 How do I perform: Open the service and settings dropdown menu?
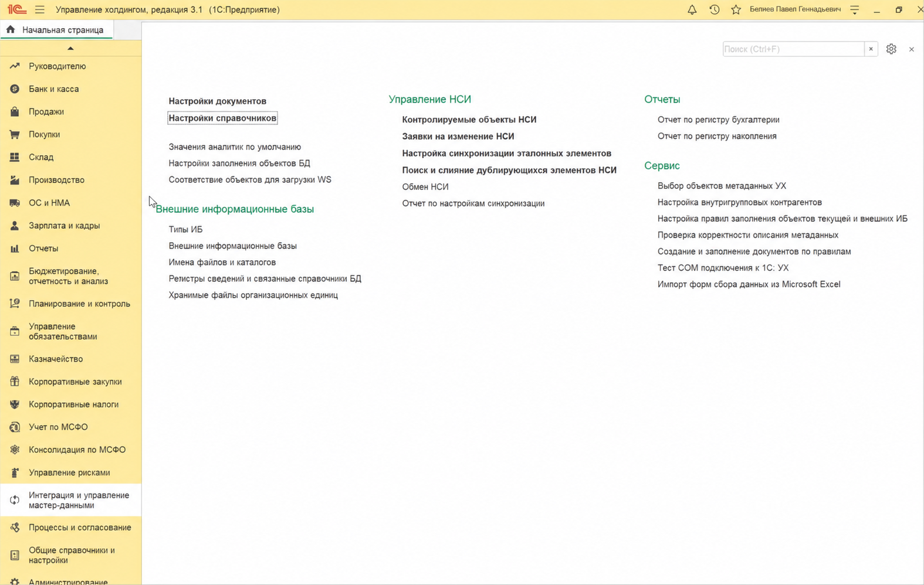click(x=854, y=9)
